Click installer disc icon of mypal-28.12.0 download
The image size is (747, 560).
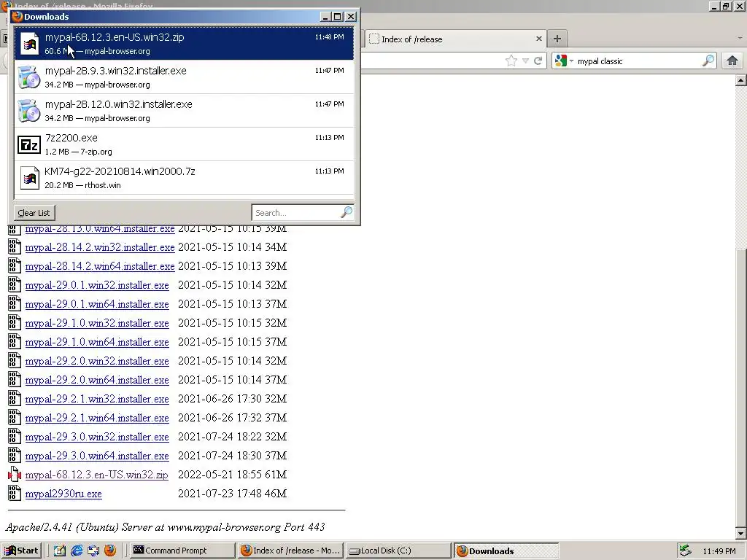point(29,111)
